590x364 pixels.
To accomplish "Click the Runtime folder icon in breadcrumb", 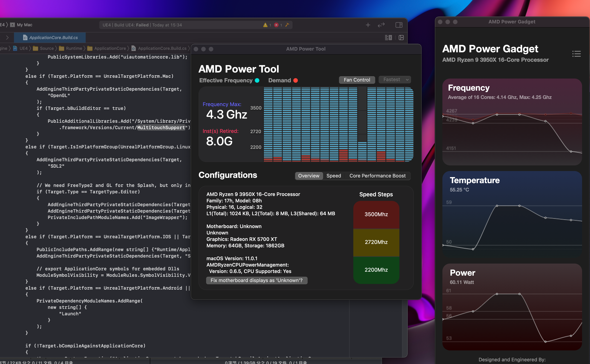I will (x=61, y=48).
